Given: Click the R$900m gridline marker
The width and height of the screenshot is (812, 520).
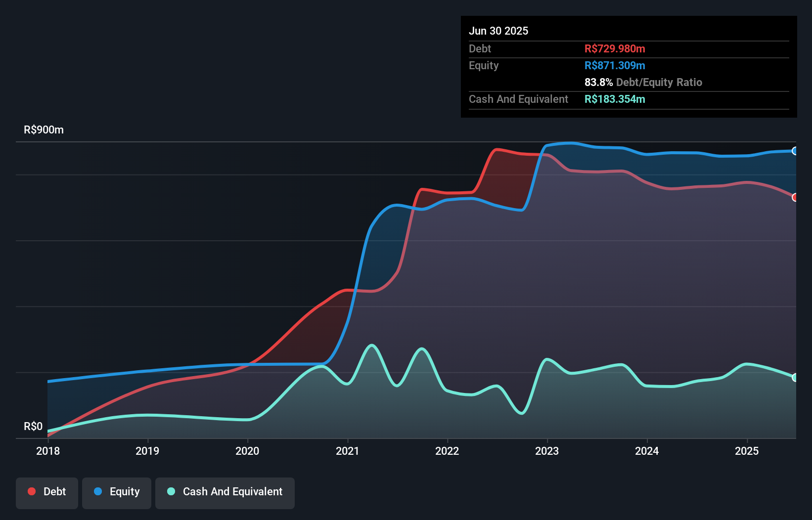Looking at the screenshot, I should [43, 130].
